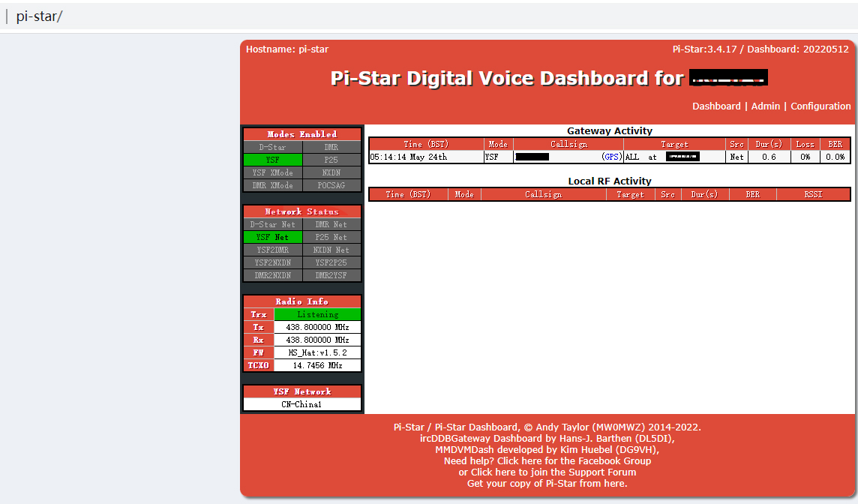The image size is (858, 504).
Task: Click the Radio Info panel header
Action: point(302,301)
